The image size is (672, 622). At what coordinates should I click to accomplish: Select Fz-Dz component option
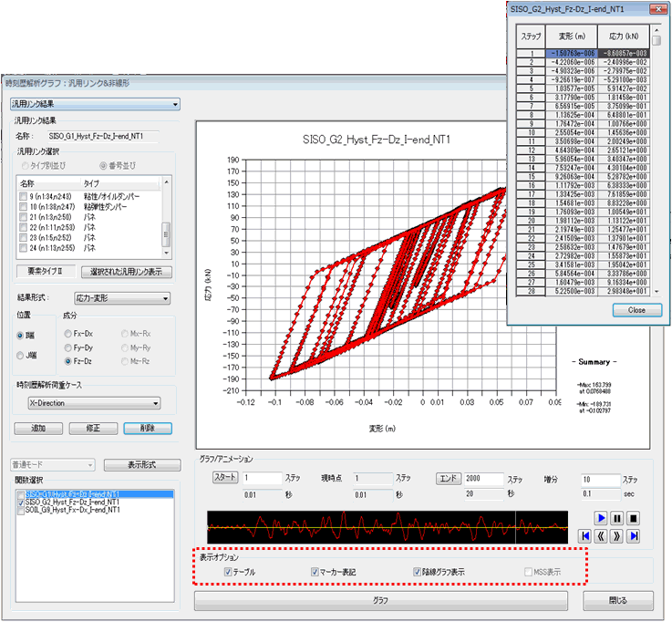[x=67, y=361]
